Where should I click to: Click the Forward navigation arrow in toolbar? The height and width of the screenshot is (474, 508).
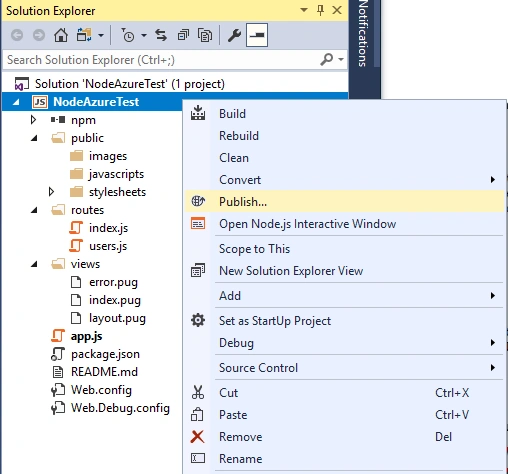point(39,35)
